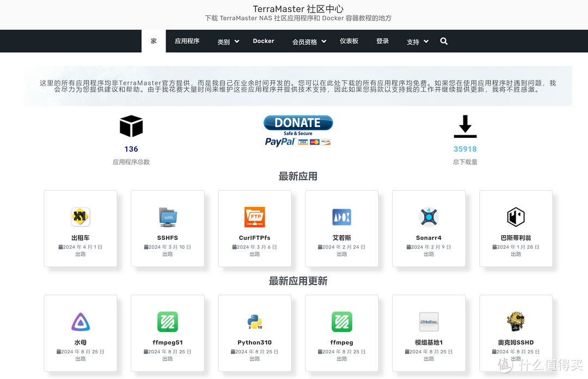Expand the 类别 dropdown
Screen dimensions: 588x379
pyautogui.click(x=228, y=41)
